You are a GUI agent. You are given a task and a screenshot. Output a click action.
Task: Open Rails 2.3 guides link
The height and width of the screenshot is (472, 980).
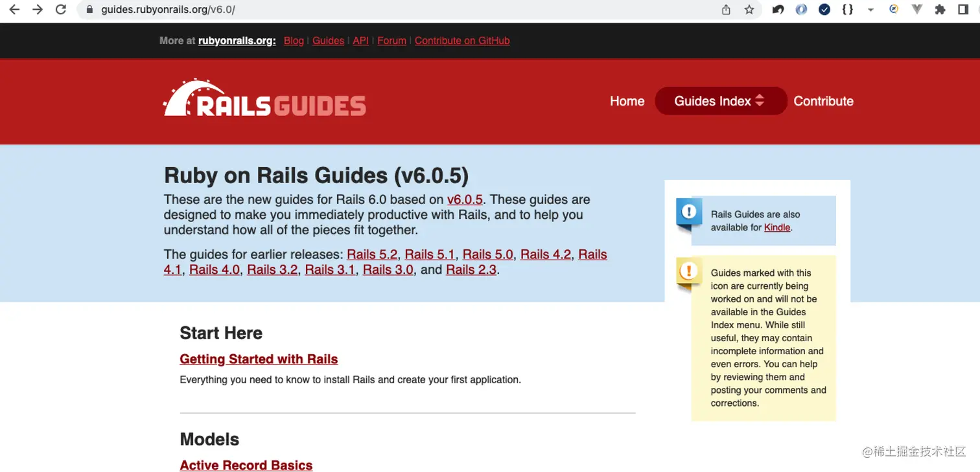point(471,269)
